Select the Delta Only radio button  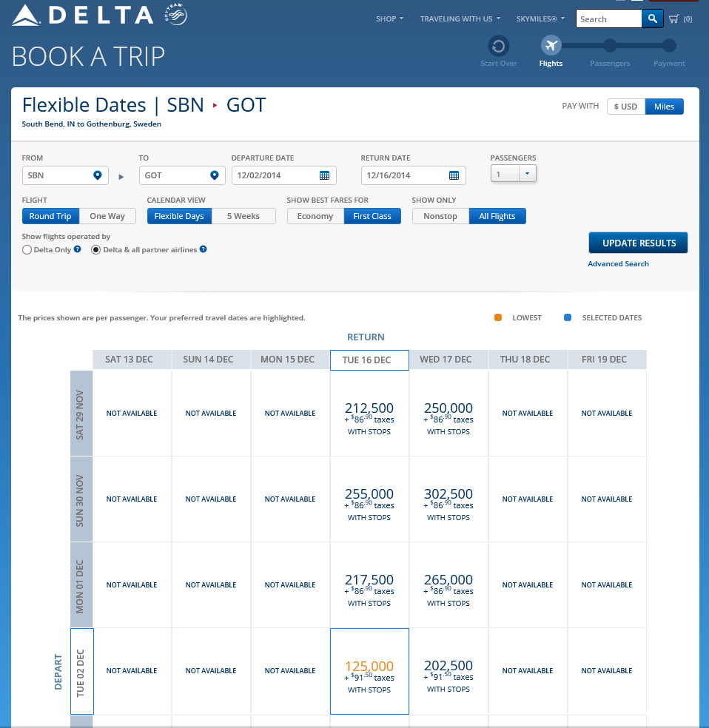[x=27, y=250]
